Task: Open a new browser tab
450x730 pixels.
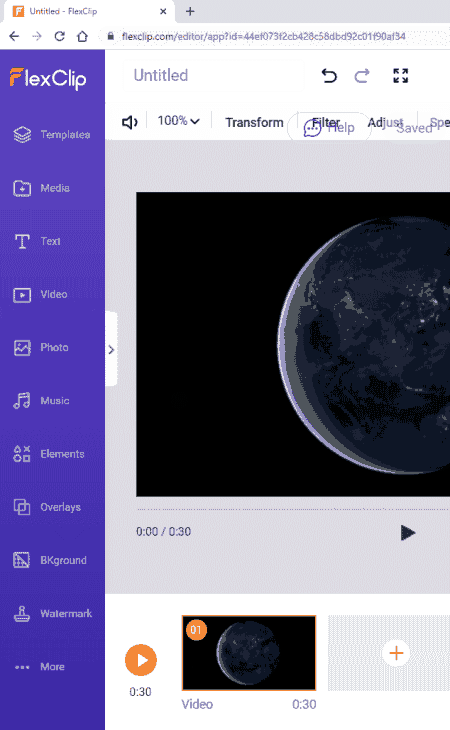Action: [190, 12]
